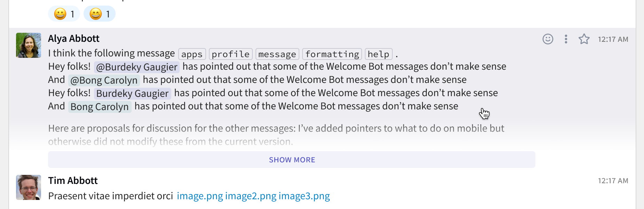Click the smiling face with open mouth reaction

click(100, 14)
